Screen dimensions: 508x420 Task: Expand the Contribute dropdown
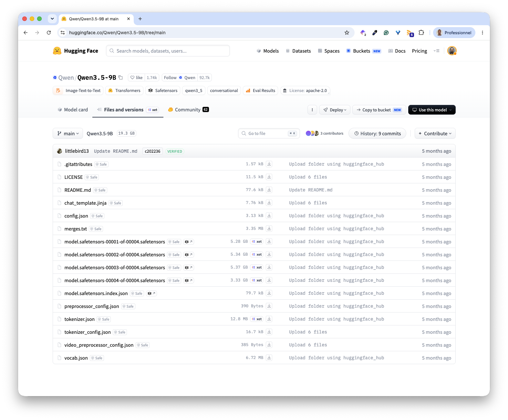[435, 133]
